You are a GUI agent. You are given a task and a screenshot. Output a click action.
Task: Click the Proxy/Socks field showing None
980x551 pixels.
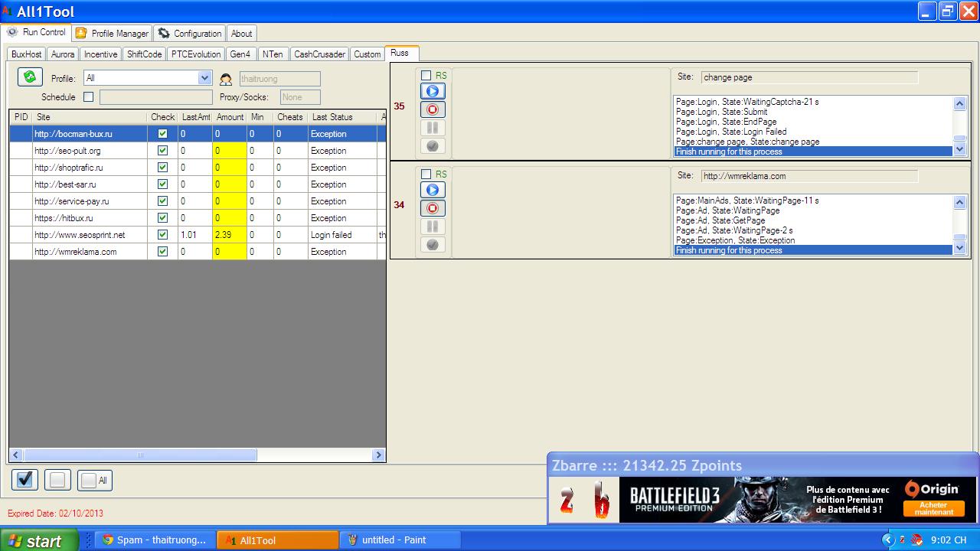coord(300,97)
